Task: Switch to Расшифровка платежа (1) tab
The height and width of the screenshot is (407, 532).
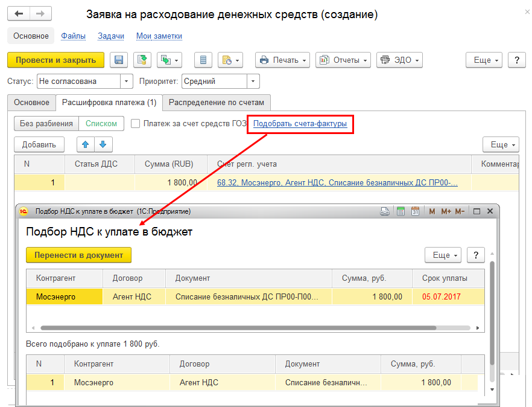Action: 109,103
